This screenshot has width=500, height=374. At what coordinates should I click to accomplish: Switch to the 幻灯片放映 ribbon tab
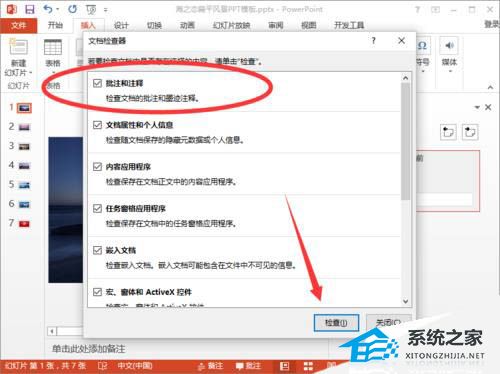point(231,25)
